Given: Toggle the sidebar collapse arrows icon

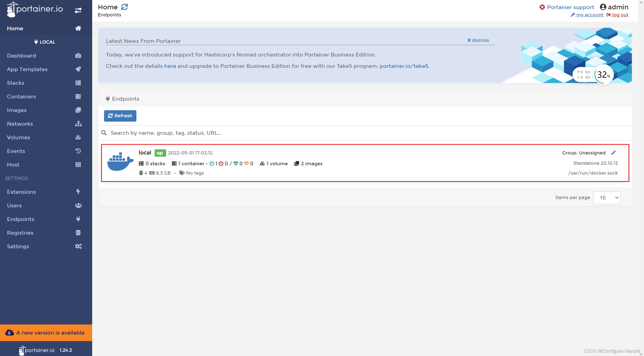Looking at the screenshot, I should click(x=78, y=10).
